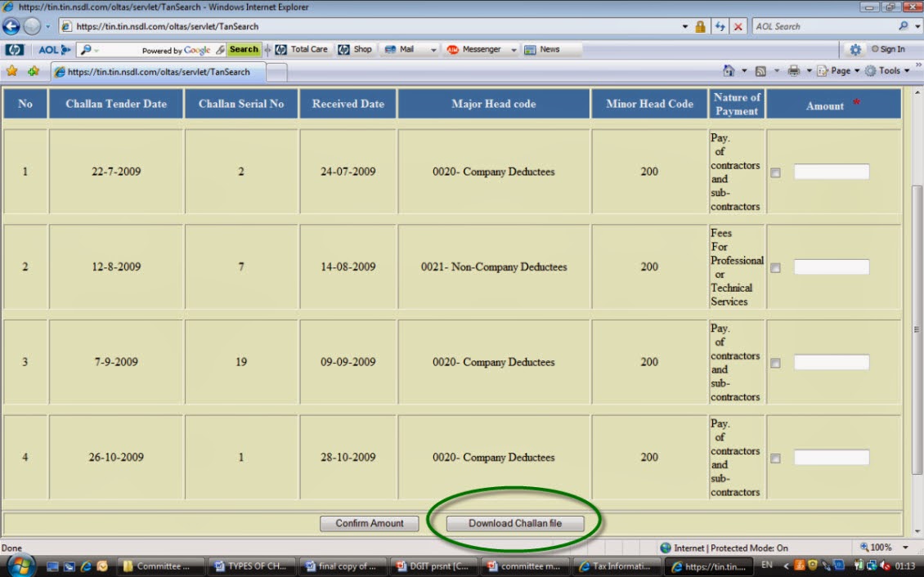924x577 pixels.
Task: Click the AOL Search input box
Action: click(825, 26)
